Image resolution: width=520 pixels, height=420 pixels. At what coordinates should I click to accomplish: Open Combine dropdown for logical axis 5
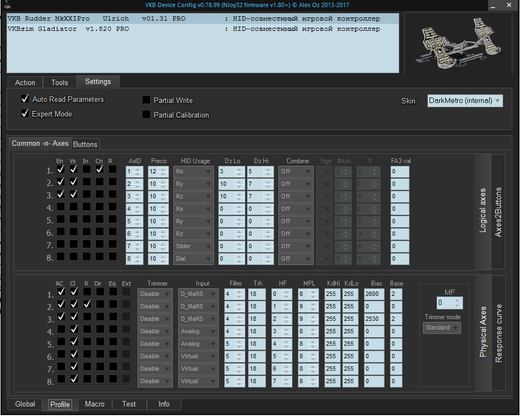(296, 221)
